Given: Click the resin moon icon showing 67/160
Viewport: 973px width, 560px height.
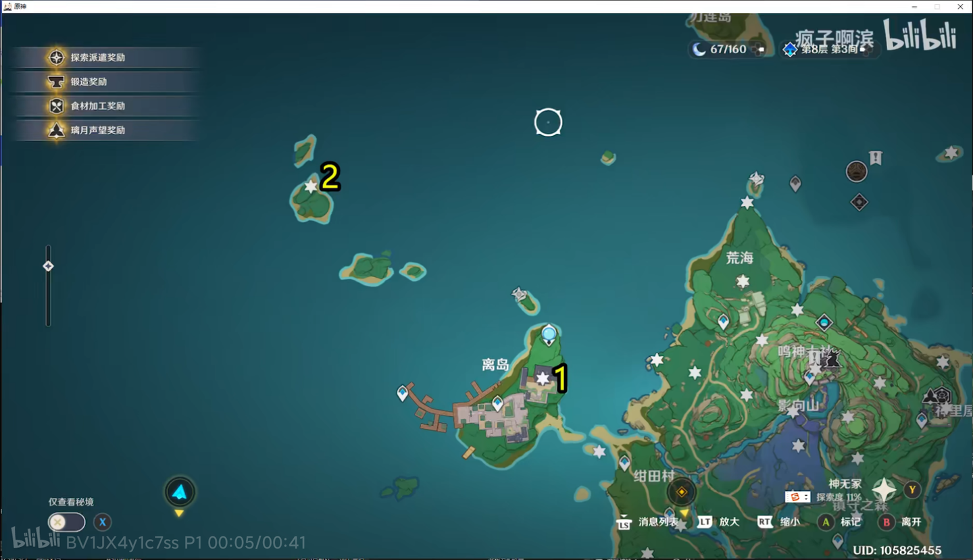Looking at the screenshot, I should pyautogui.click(x=699, y=49).
